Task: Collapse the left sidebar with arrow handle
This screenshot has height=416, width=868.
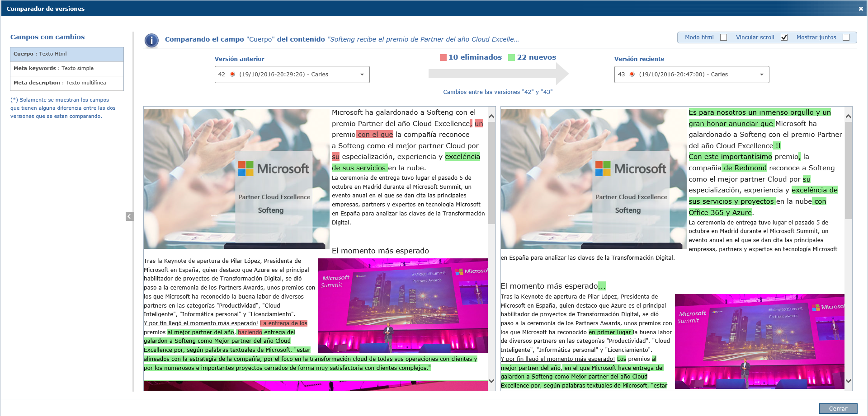Action: coord(130,216)
